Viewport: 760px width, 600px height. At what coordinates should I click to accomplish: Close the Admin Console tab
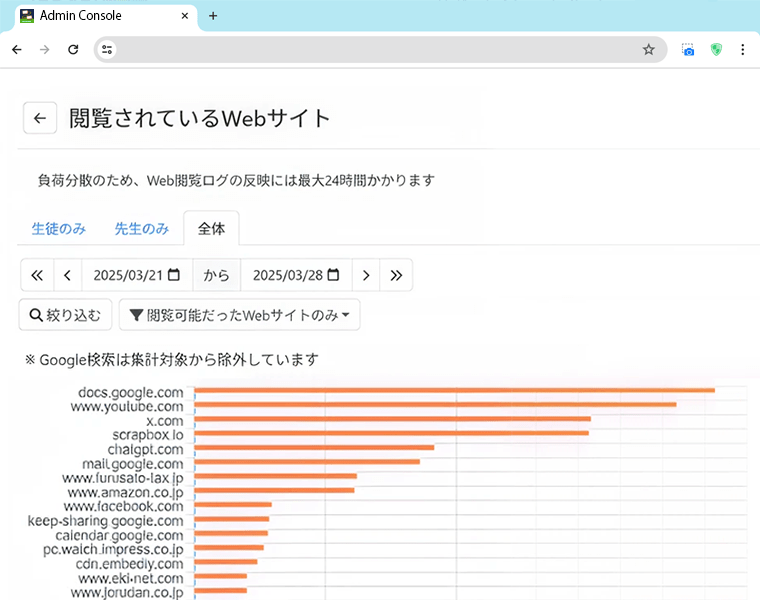185,16
